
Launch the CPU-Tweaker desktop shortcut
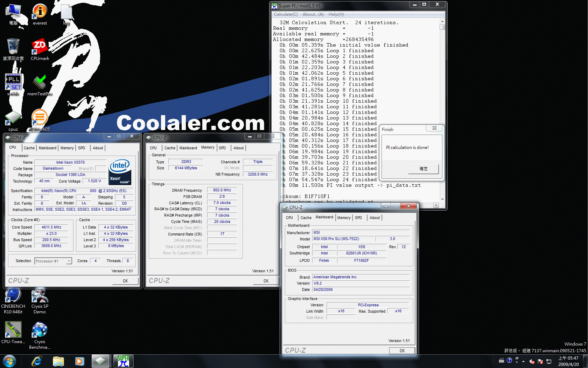(13, 333)
